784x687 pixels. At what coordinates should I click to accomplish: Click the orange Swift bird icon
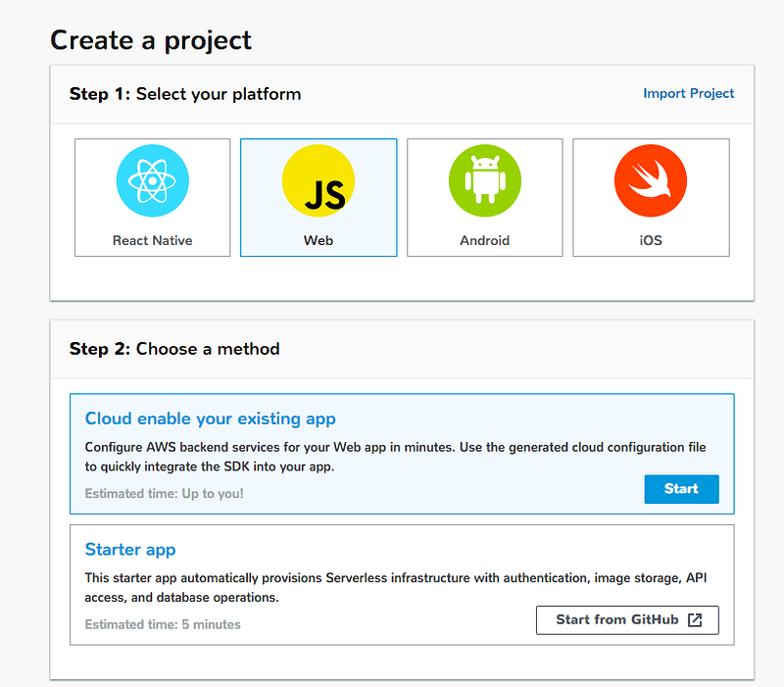[651, 180]
